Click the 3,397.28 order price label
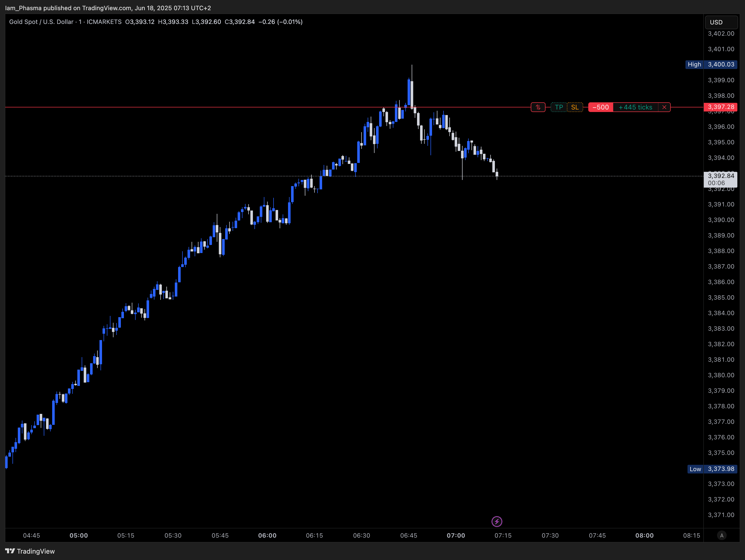The image size is (745, 560). tap(720, 107)
